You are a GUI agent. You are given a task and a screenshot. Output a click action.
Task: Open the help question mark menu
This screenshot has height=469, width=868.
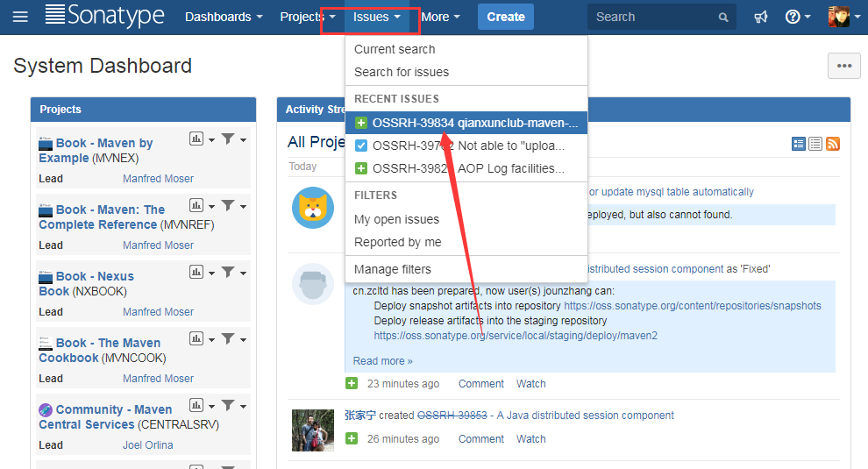click(798, 18)
